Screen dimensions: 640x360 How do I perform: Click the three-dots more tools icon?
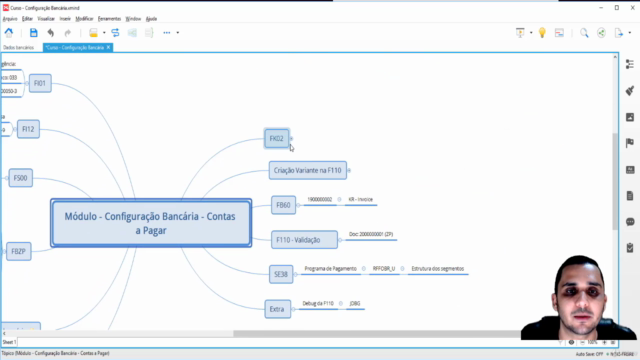tap(167, 33)
